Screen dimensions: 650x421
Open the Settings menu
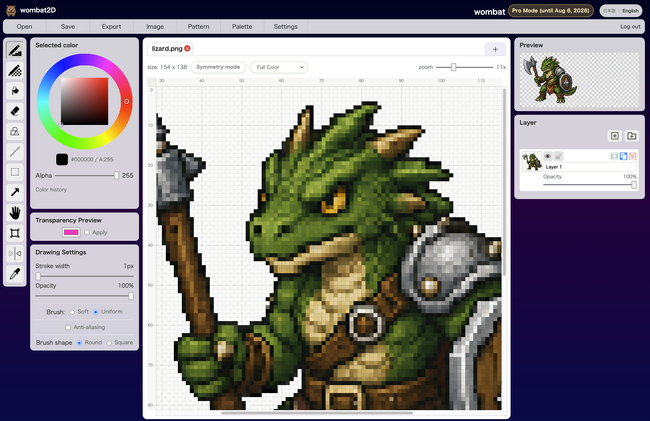click(x=286, y=27)
